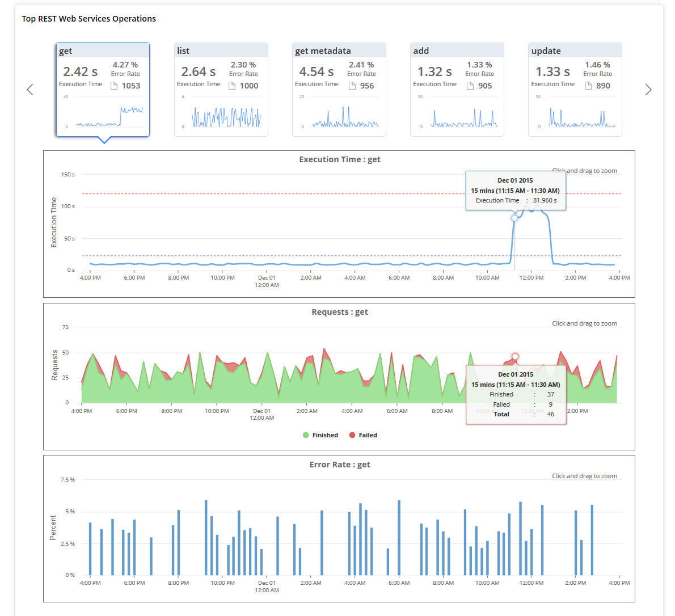Click the 1000 request count
Image resolution: width=675 pixels, height=616 pixels.
pos(249,86)
